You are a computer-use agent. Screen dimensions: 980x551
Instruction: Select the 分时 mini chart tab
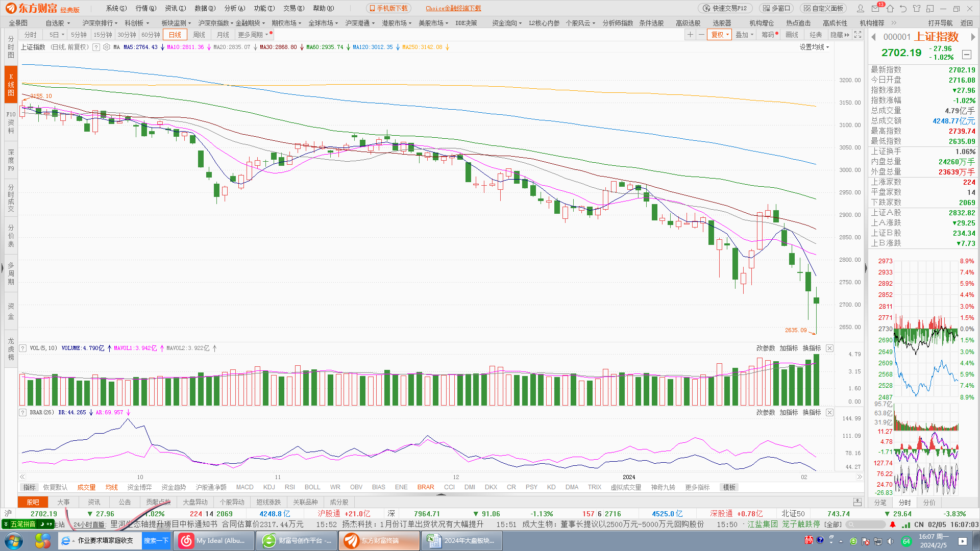[x=904, y=503]
